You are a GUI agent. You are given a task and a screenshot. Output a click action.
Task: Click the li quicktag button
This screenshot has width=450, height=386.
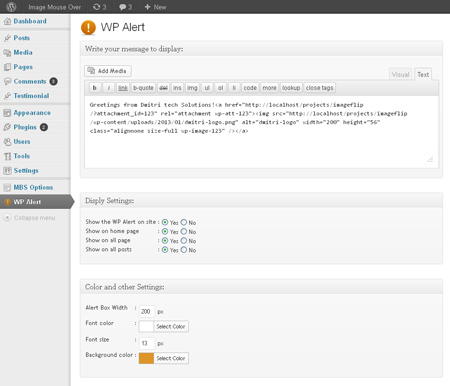pos(234,88)
